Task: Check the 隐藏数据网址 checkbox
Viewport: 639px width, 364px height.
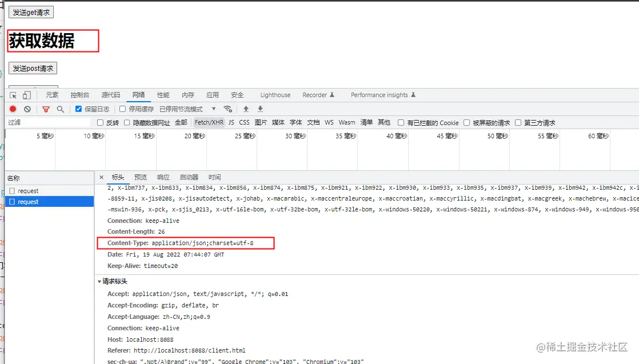Action: (127, 123)
